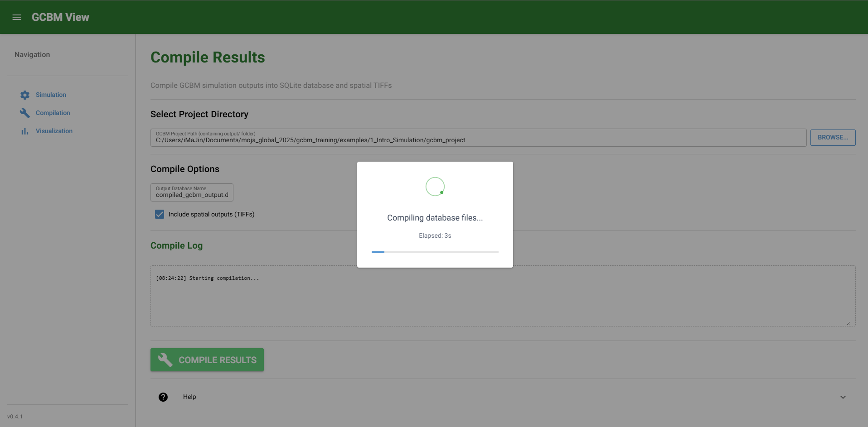This screenshot has width=868, height=427.
Task: Click the Select Project Directory heading
Action: 199,114
